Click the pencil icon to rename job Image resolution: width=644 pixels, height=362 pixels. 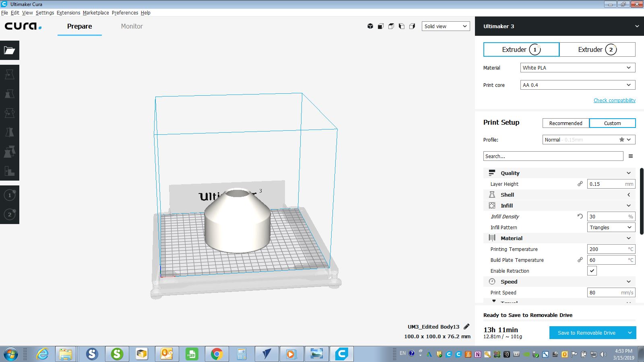[x=466, y=326]
